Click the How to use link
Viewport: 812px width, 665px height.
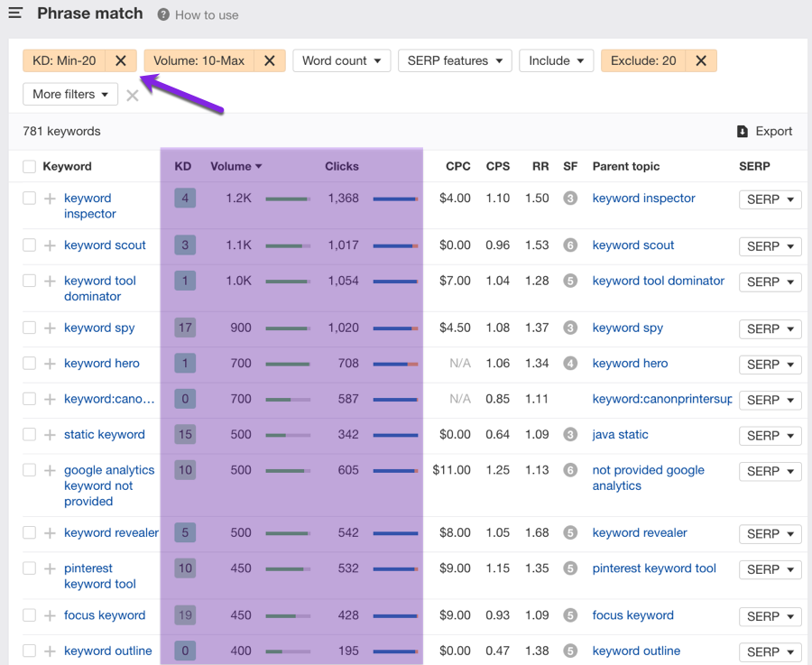click(207, 15)
